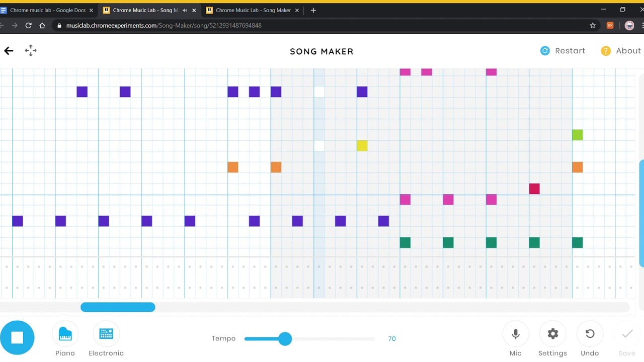Activate the Mic recording icon
Image resolution: width=644 pixels, height=362 pixels.
(515, 334)
